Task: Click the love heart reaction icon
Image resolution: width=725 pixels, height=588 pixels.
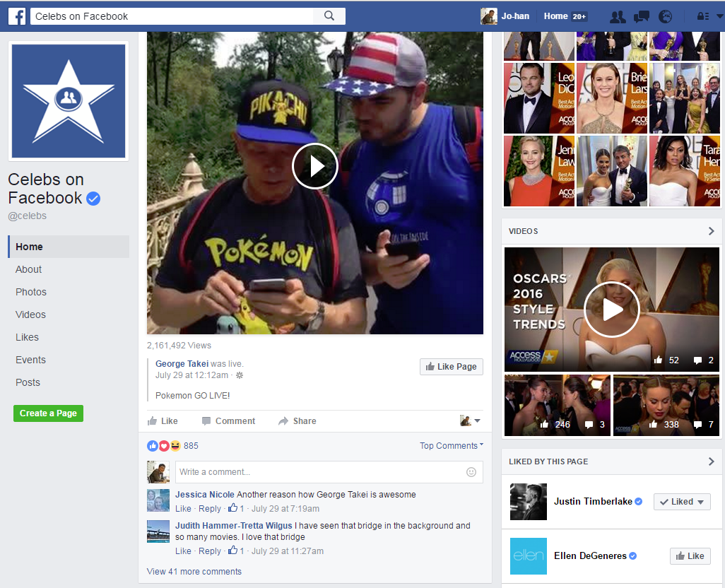Action: 164,446
